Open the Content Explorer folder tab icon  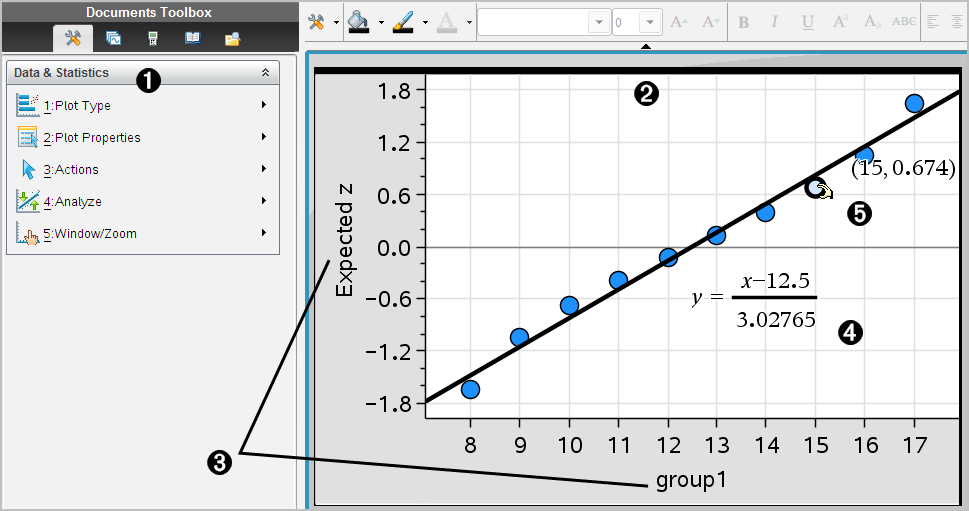[x=232, y=39]
